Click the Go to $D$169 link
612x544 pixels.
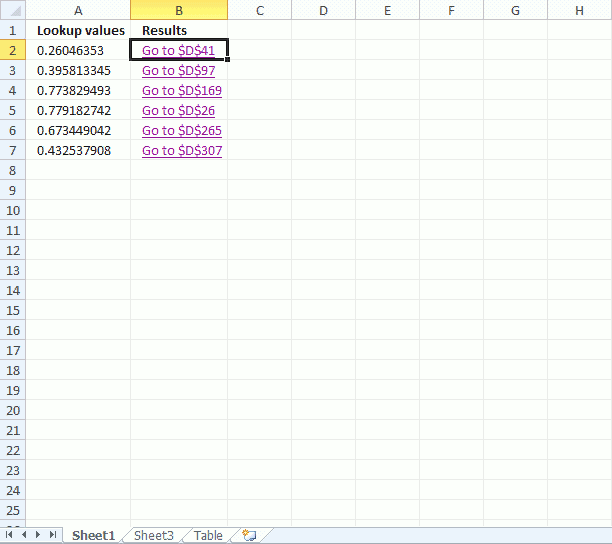(x=182, y=91)
